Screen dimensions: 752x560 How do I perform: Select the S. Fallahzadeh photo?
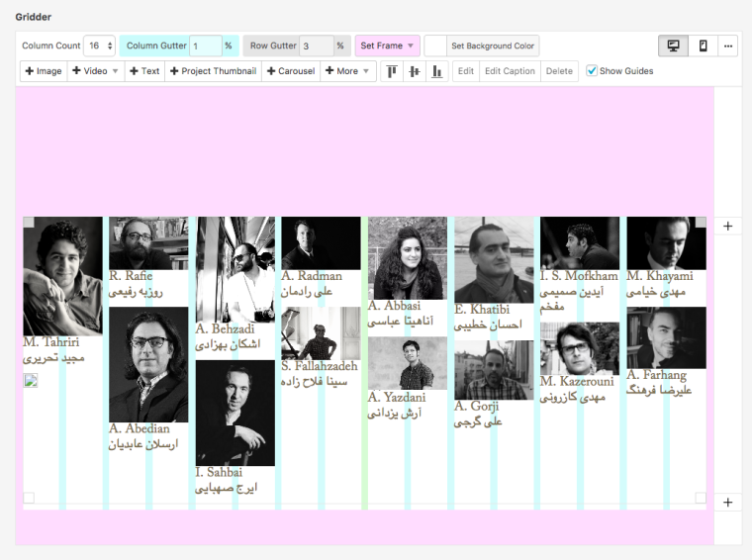pos(321,333)
